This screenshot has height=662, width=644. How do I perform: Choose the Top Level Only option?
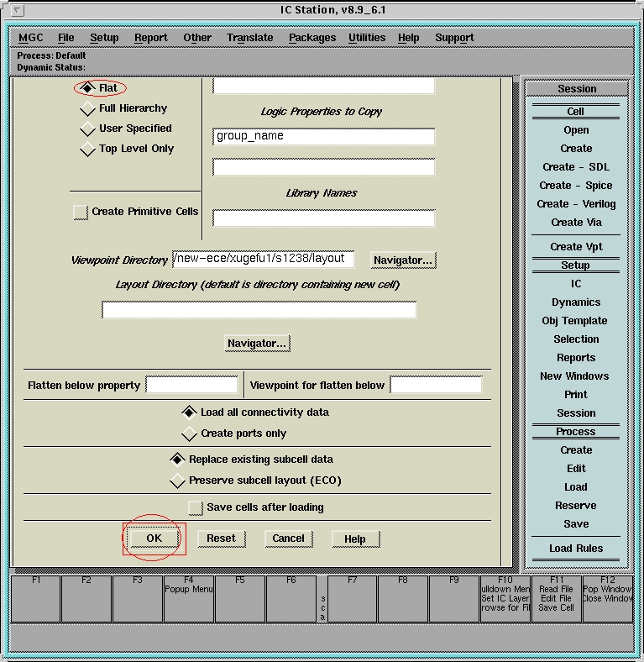[88, 150]
